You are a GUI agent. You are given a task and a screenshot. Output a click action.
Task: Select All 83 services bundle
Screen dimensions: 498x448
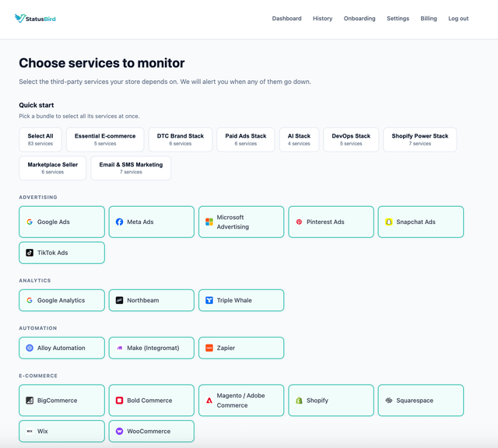click(40, 139)
